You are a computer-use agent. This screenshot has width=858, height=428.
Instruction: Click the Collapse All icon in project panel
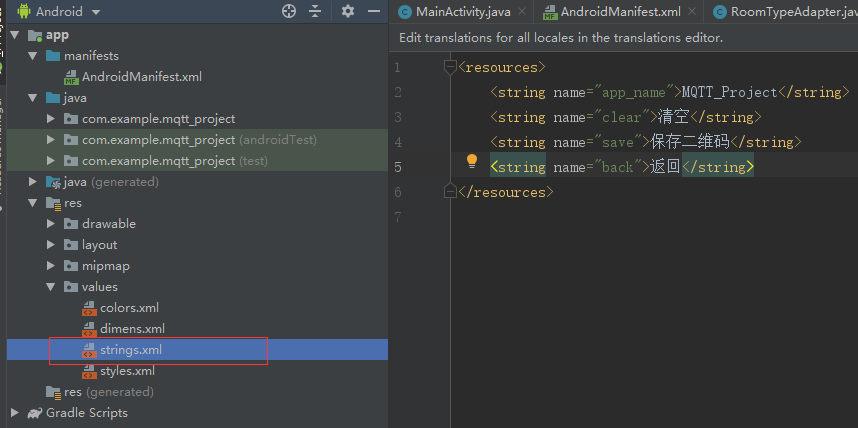click(x=315, y=11)
